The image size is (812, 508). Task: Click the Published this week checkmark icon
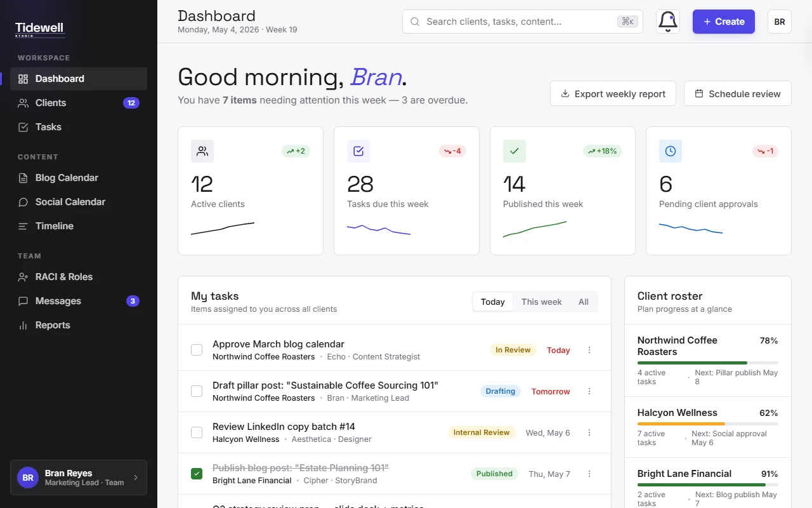point(514,151)
